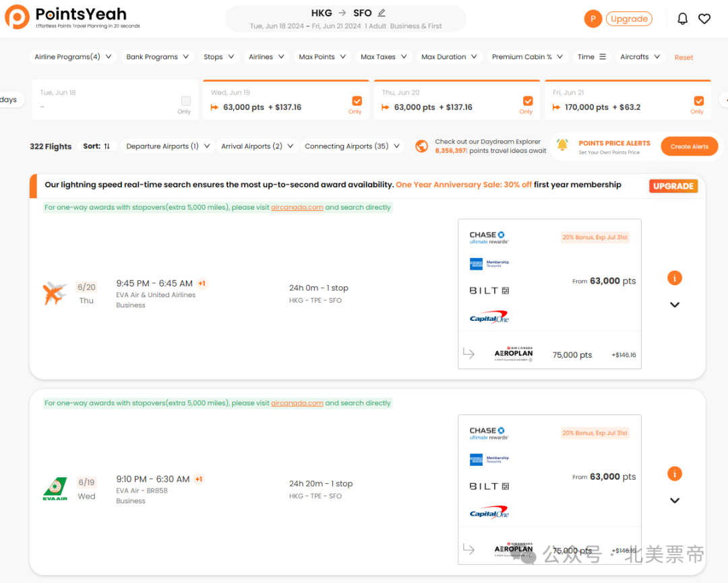Select the Tue, Jun 18 date tab

(115, 100)
